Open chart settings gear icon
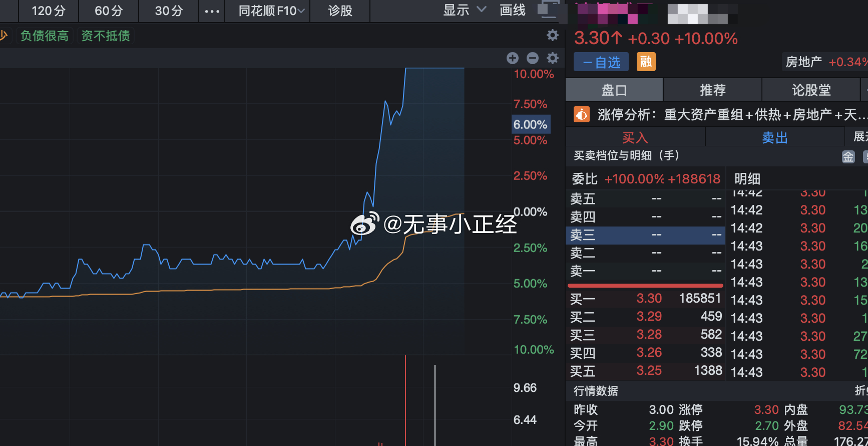 (x=552, y=58)
